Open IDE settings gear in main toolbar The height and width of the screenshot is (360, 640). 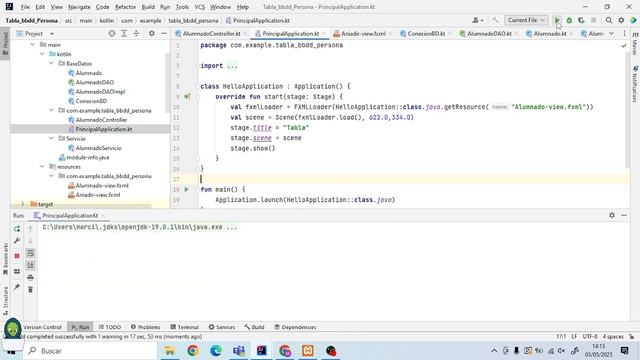coord(621,20)
